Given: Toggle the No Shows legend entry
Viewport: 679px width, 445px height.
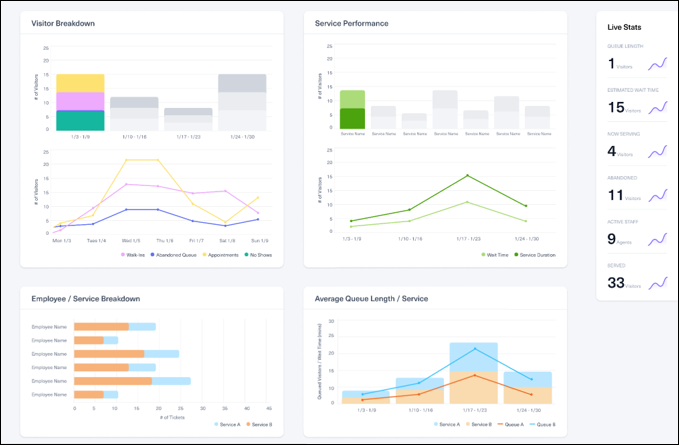Looking at the screenshot, I should 258,255.
